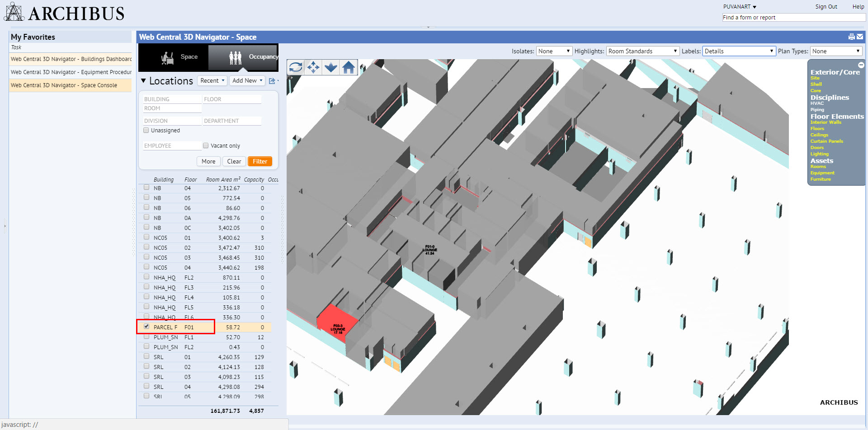The height and width of the screenshot is (430, 868).
Task: Click the BUILDING filter field
Action: point(172,99)
